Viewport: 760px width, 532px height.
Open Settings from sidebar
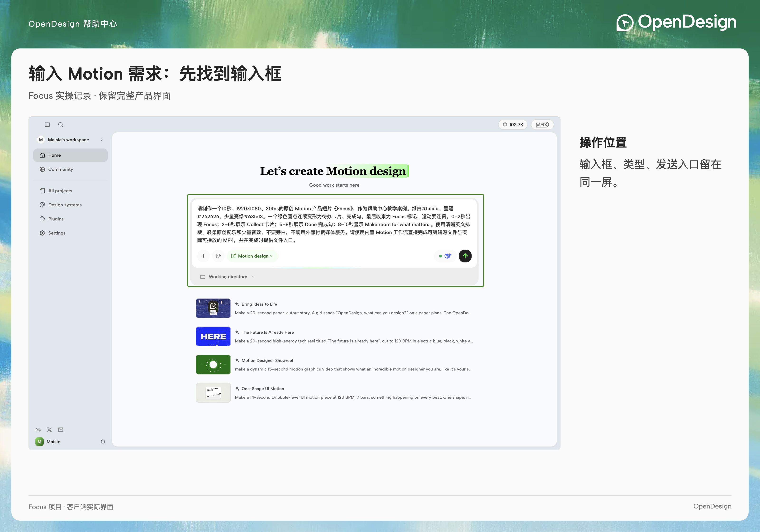pyautogui.click(x=71, y=233)
